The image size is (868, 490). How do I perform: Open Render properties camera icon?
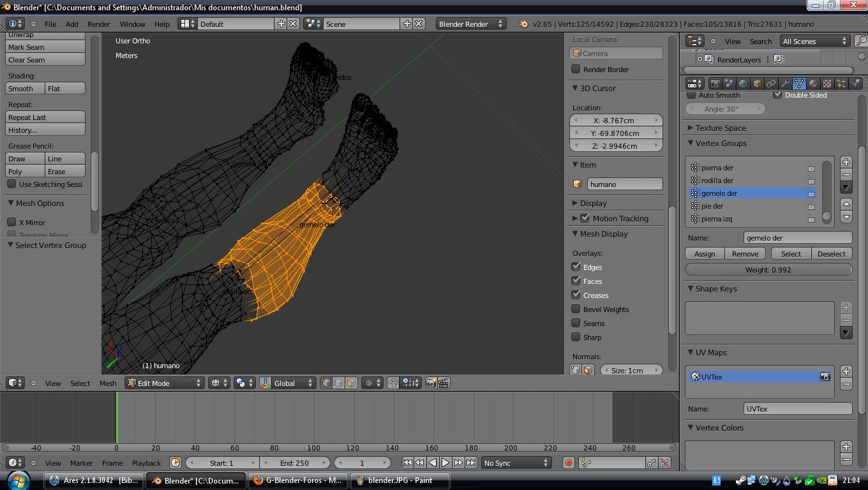coord(715,84)
